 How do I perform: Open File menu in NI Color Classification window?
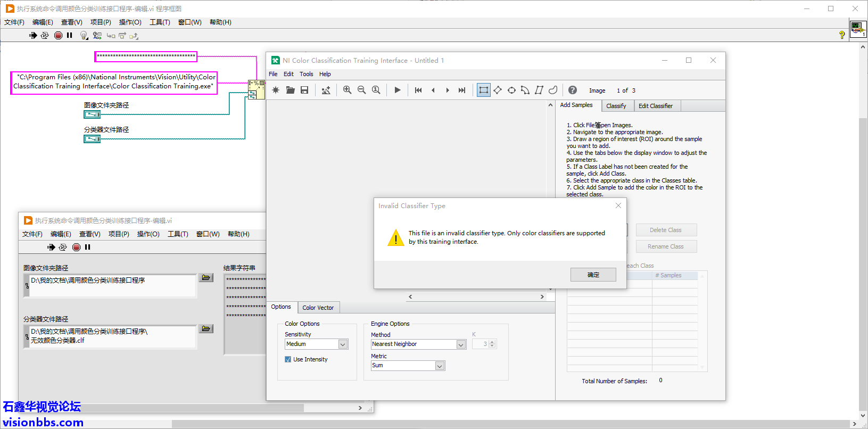(x=273, y=74)
